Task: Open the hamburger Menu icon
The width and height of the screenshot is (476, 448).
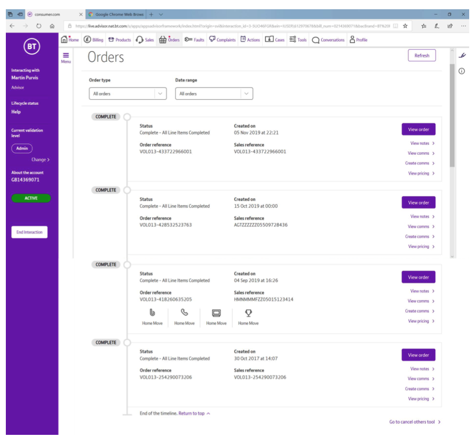Action: 66,58
